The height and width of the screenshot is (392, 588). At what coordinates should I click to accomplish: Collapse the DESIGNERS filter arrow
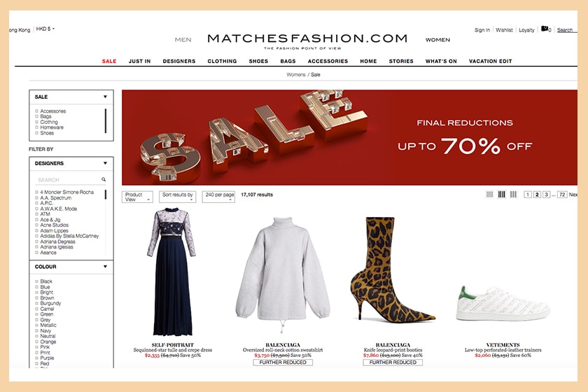pyautogui.click(x=106, y=163)
